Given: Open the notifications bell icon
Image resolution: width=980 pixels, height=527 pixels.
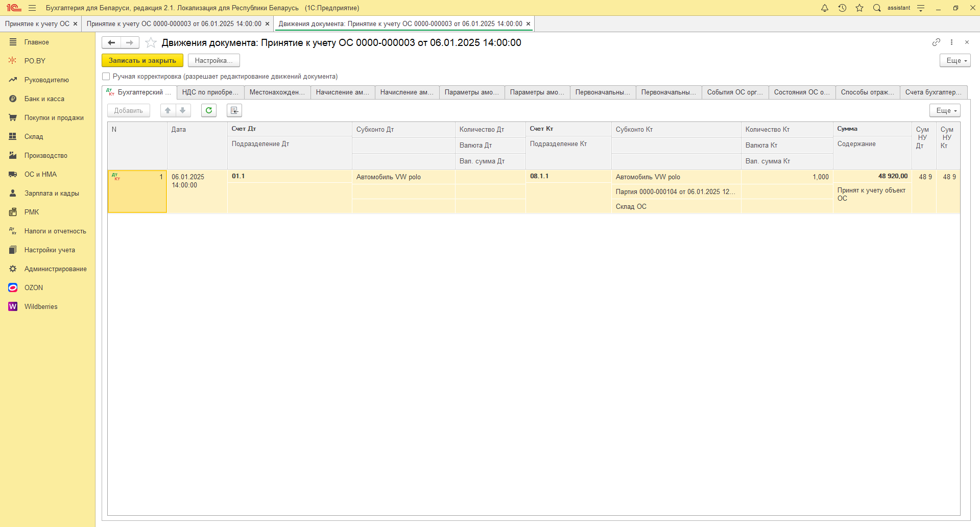Looking at the screenshot, I should coord(825,8).
